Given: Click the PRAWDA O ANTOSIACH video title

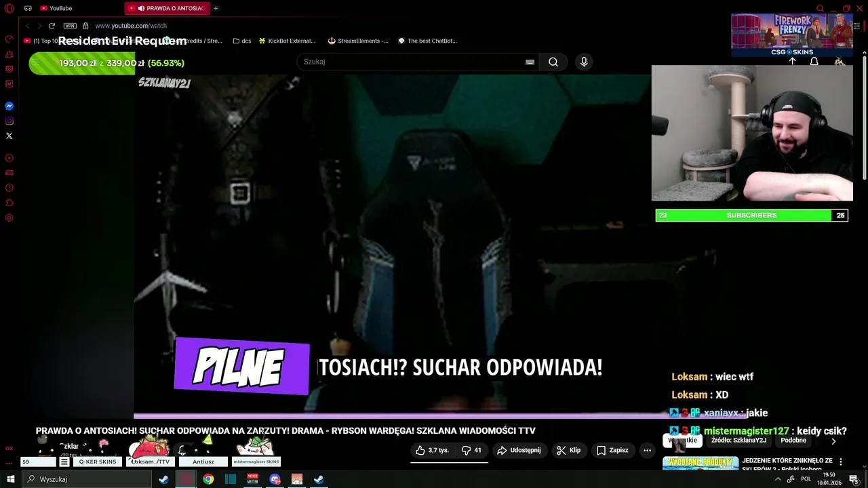Looking at the screenshot, I should pyautogui.click(x=285, y=430).
